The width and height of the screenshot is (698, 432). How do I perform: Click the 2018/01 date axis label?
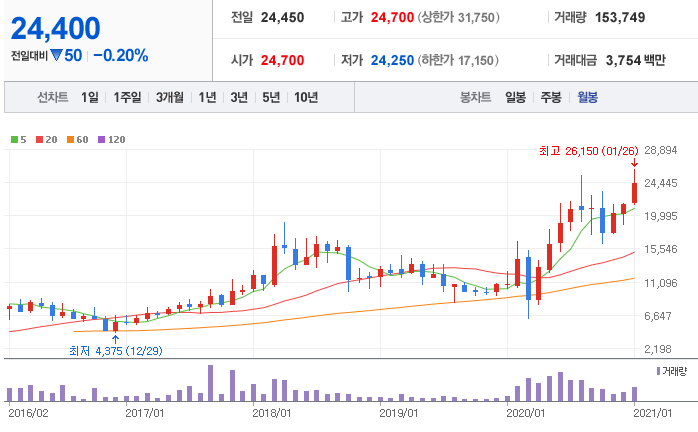coord(272,413)
